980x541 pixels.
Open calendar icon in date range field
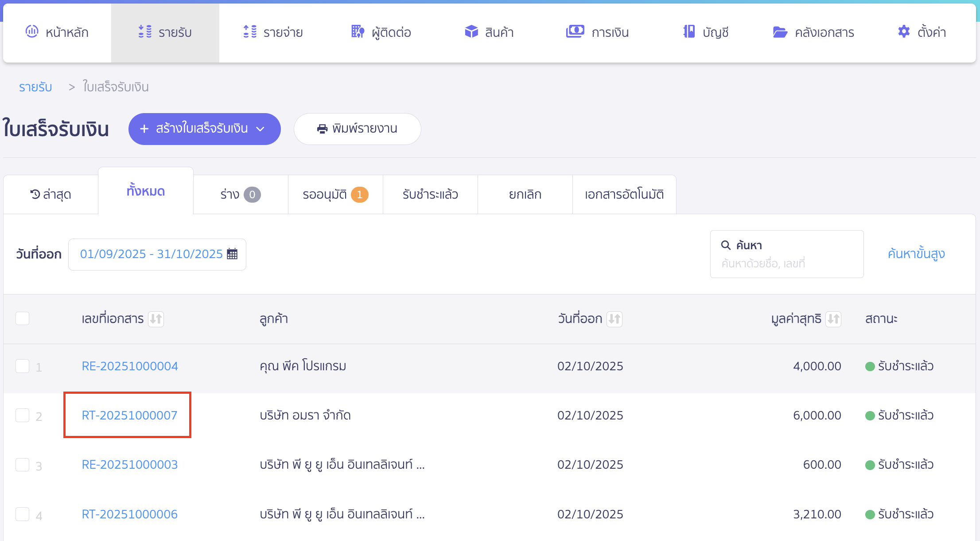point(232,254)
